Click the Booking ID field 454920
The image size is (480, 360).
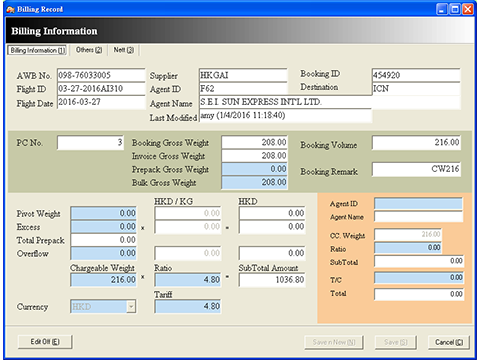tap(416, 75)
